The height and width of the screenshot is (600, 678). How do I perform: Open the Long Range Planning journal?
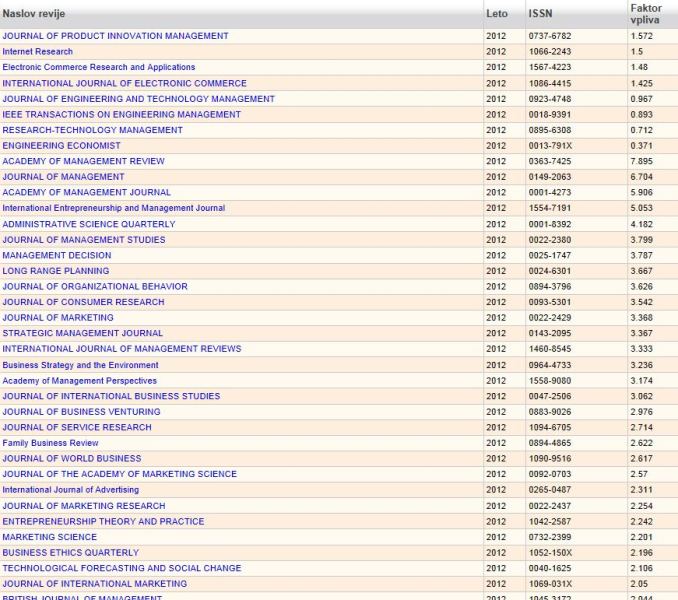[x=56, y=271]
